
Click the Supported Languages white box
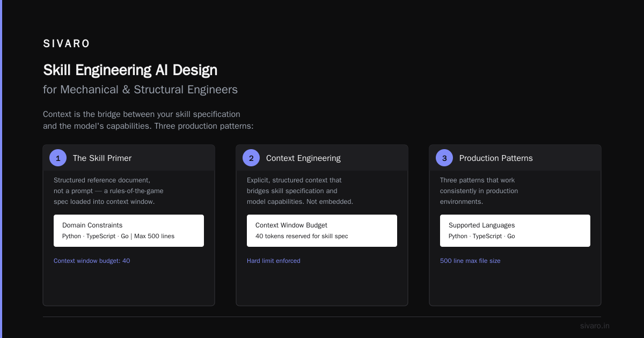(515, 231)
